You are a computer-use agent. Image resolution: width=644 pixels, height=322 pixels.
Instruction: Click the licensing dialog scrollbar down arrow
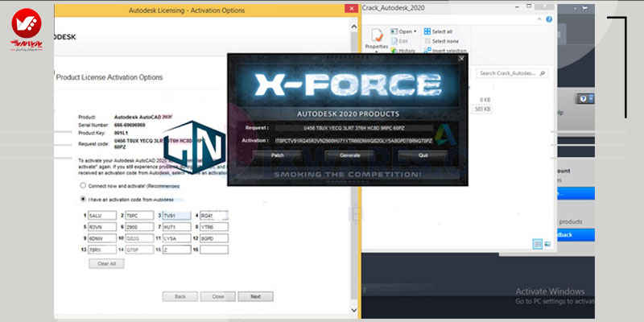tap(354, 311)
